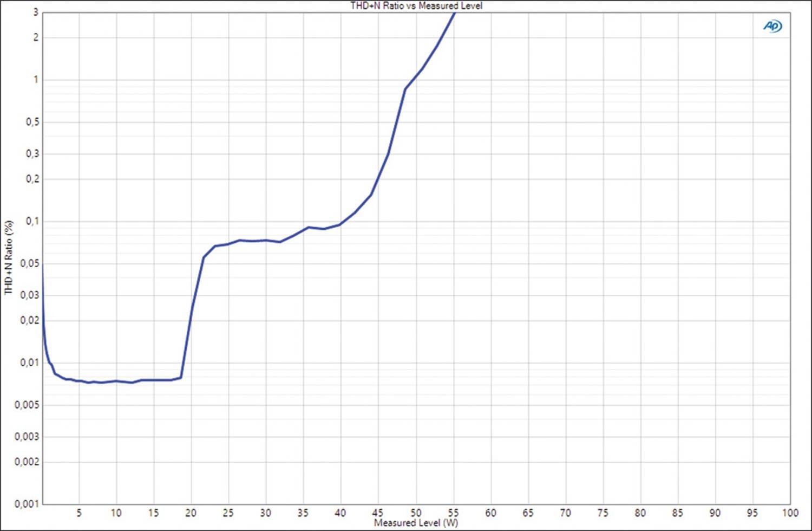Image resolution: width=812 pixels, height=531 pixels.
Task: Click the x-axis tick value 95
Action: pyautogui.click(x=752, y=513)
